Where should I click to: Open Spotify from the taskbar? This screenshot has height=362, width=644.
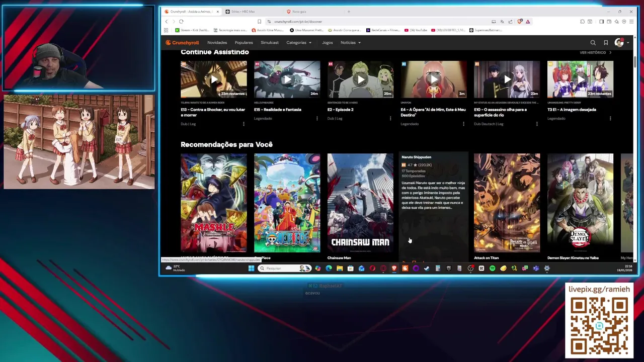pyautogui.click(x=492, y=268)
